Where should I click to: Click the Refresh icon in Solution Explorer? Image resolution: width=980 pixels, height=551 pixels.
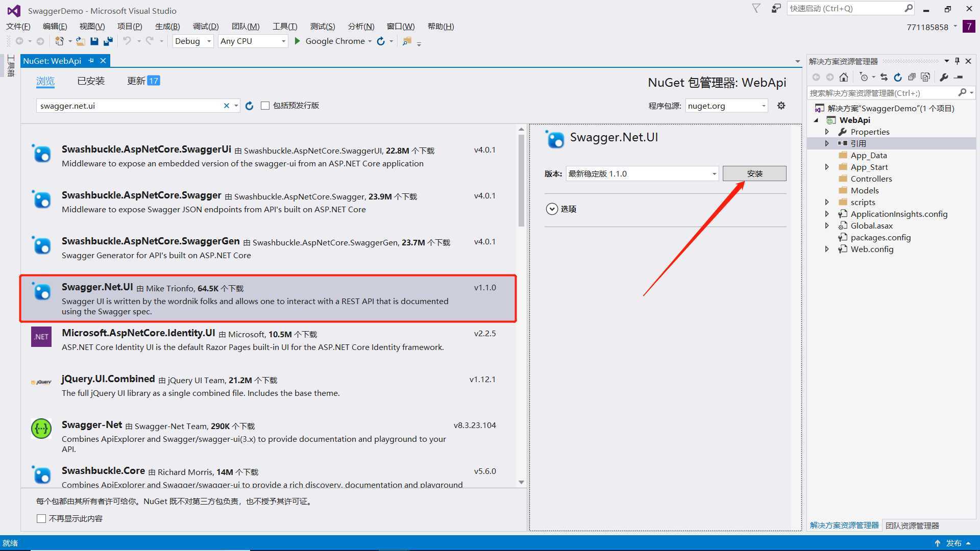(x=898, y=77)
